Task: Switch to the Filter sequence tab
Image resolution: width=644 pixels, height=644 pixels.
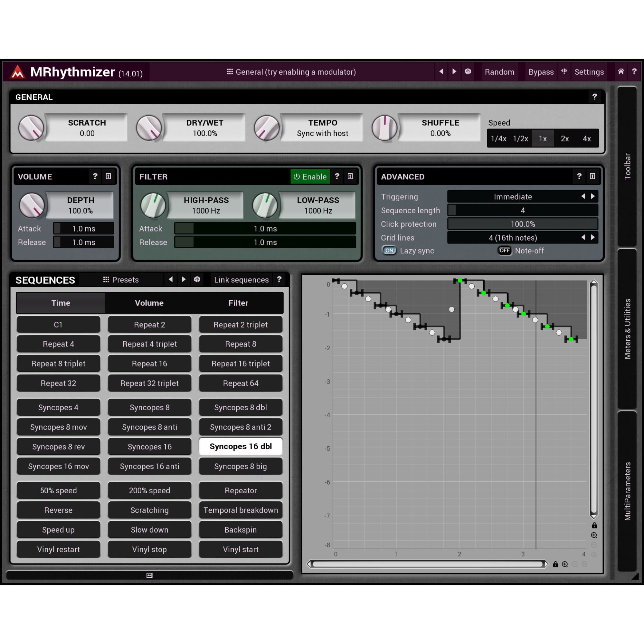Action: 238,303
